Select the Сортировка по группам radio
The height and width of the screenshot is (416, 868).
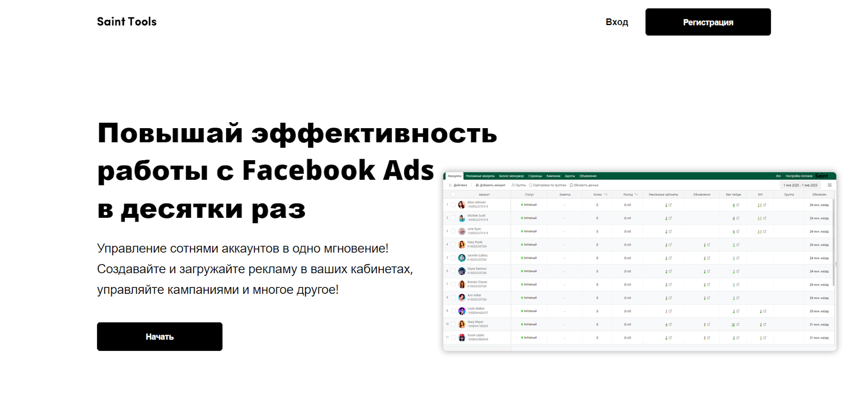(x=531, y=185)
